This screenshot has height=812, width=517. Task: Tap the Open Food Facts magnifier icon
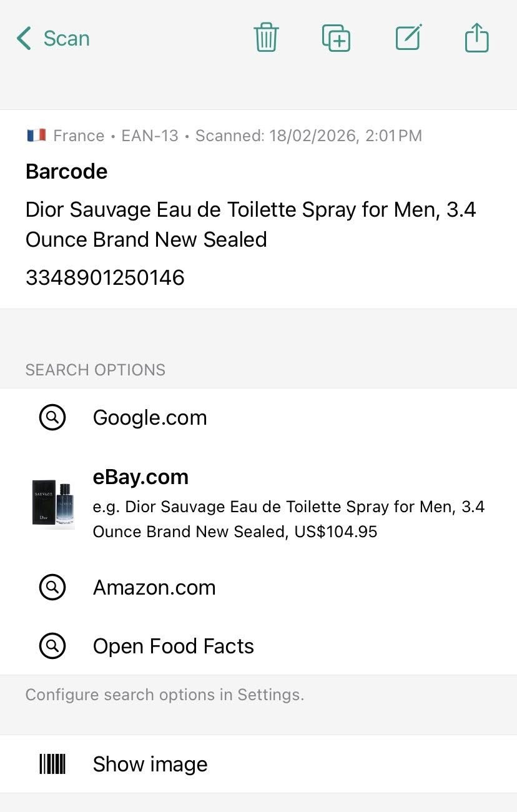(52, 646)
